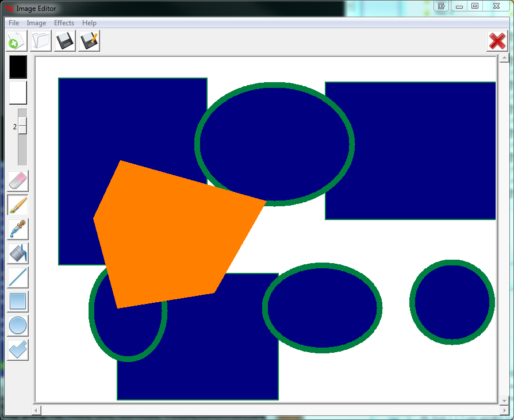Open the Image menu

[36, 22]
